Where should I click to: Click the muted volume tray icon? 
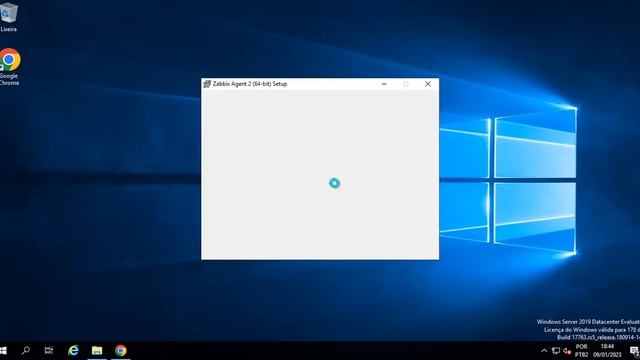tap(567, 351)
